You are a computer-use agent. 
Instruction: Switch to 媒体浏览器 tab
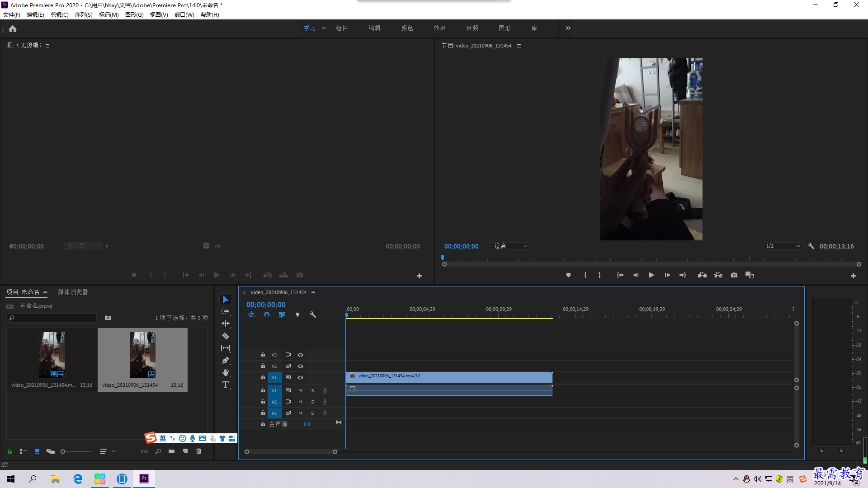pyautogui.click(x=73, y=292)
